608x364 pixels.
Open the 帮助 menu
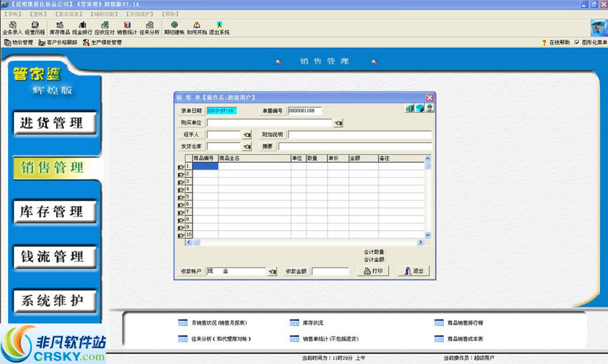(x=170, y=14)
